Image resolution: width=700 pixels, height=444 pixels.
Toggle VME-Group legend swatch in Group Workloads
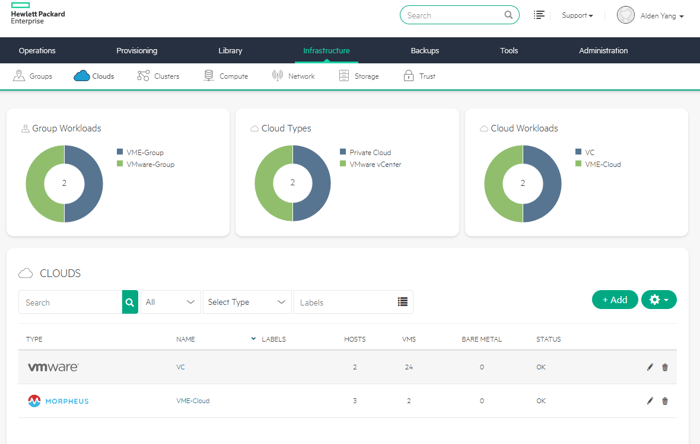pyautogui.click(x=120, y=152)
